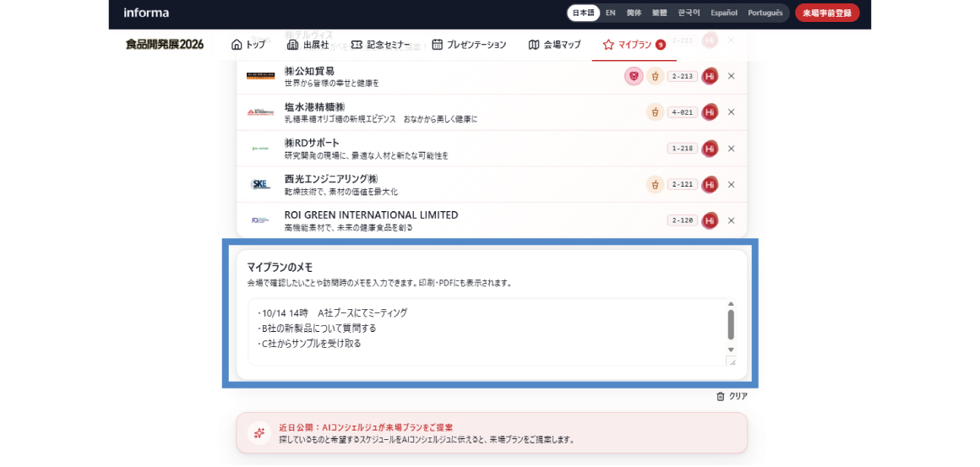This screenshot has height=467, width=980.
Task: Click the Hi icon for ㈱RDサポート
Action: 710,149
